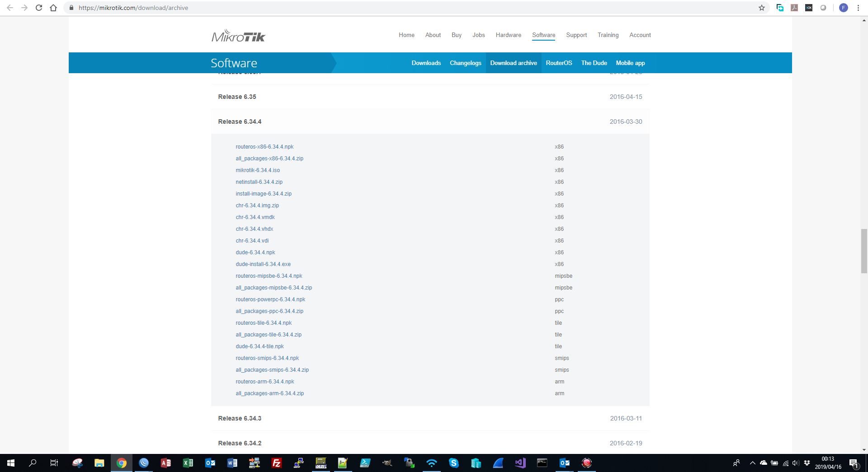Click the page vertical scrollbar thumb
Image resolution: width=868 pixels, height=472 pixels.
(x=864, y=251)
